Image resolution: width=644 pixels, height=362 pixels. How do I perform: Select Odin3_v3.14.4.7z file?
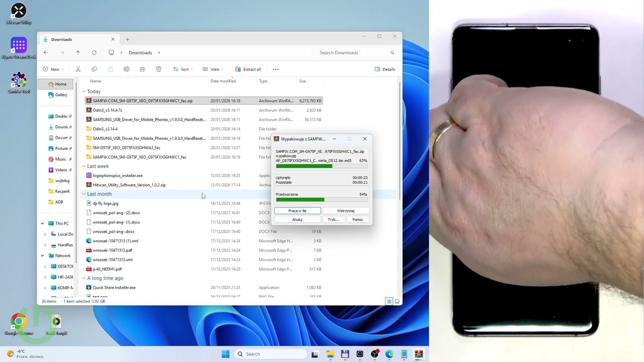click(204, 110)
